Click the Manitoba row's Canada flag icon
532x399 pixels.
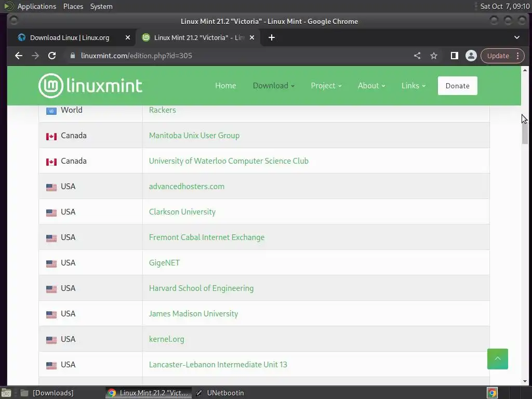tap(51, 136)
